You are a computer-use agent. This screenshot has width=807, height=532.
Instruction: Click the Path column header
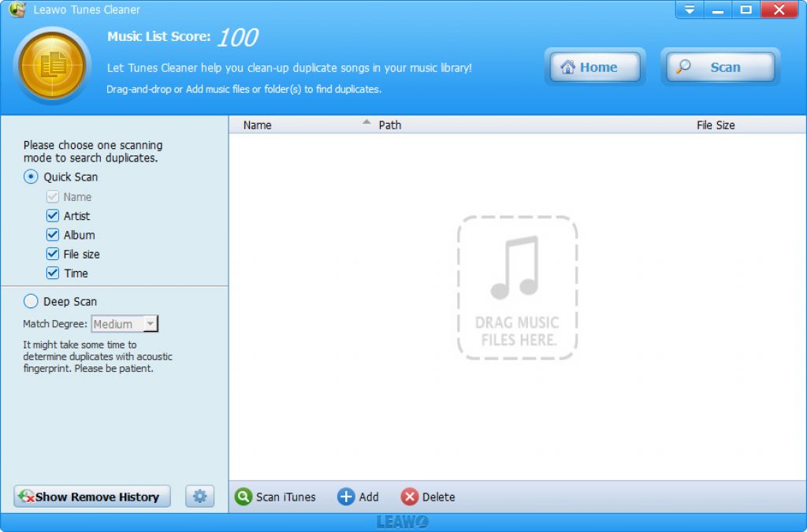(390, 125)
